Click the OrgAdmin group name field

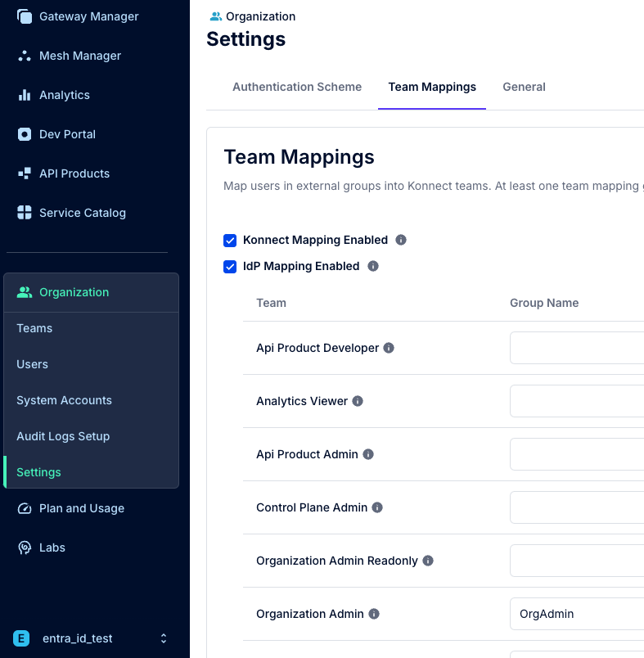577,614
